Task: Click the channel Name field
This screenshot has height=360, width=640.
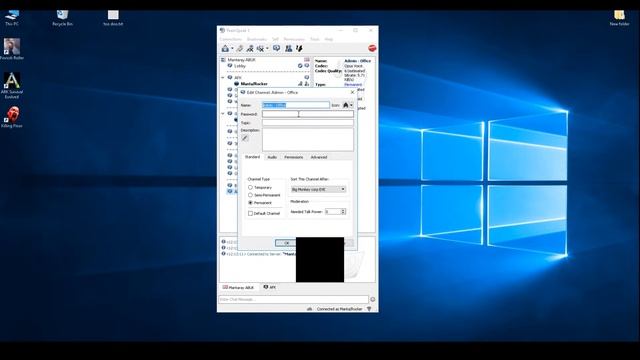Action: coord(296,105)
